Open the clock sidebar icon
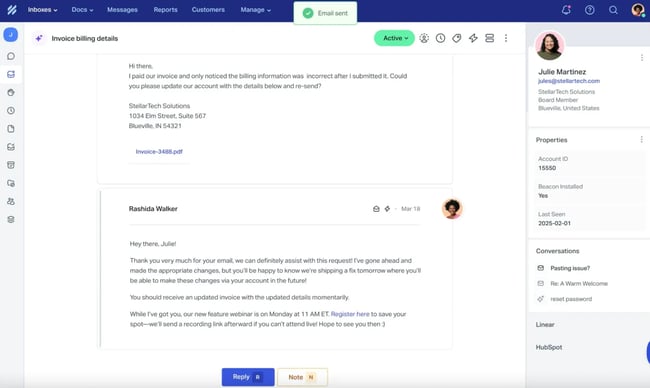 coord(11,111)
